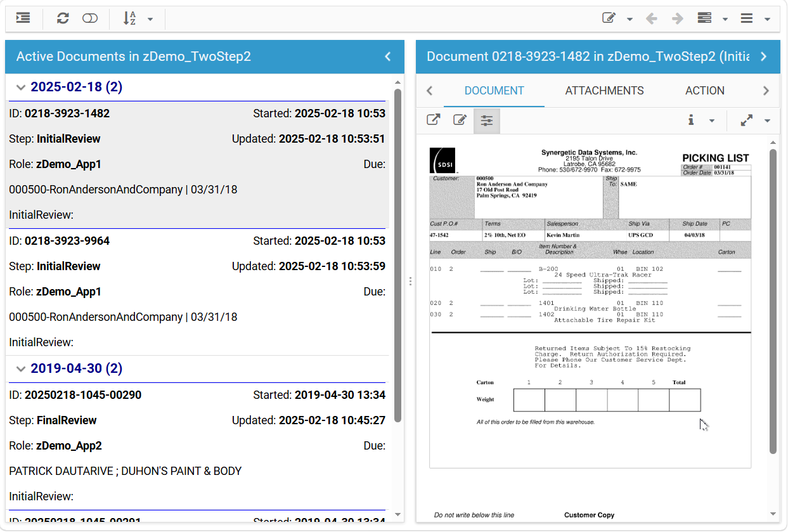Click PATRICK DAUTARIVE ; DUHON'S PAINT & BODY
The width and height of the screenshot is (788, 532).
126,471
